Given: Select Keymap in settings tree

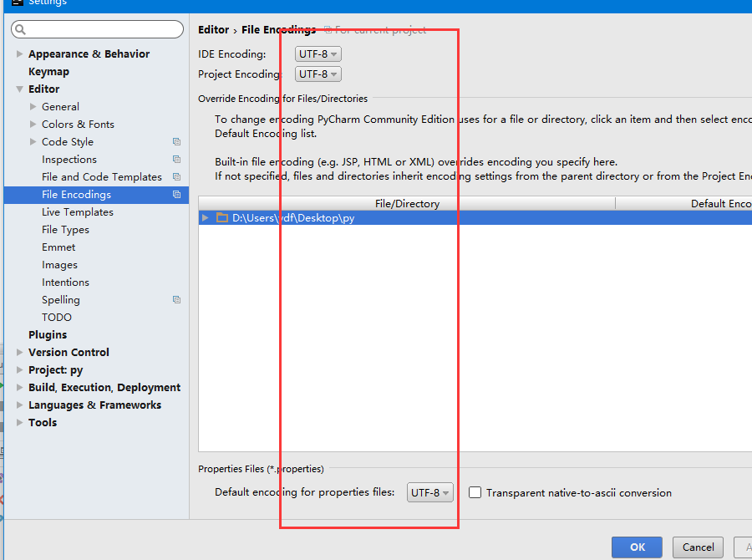Looking at the screenshot, I should pyautogui.click(x=48, y=72).
